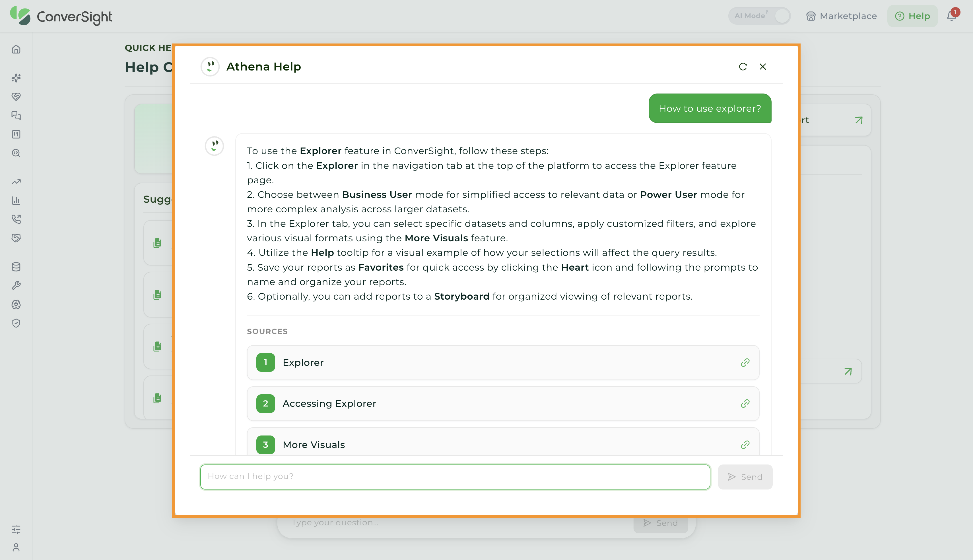Open the handshake icon in sidebar
Viewport: 973px width, 560px height.
tap(16, 238)
